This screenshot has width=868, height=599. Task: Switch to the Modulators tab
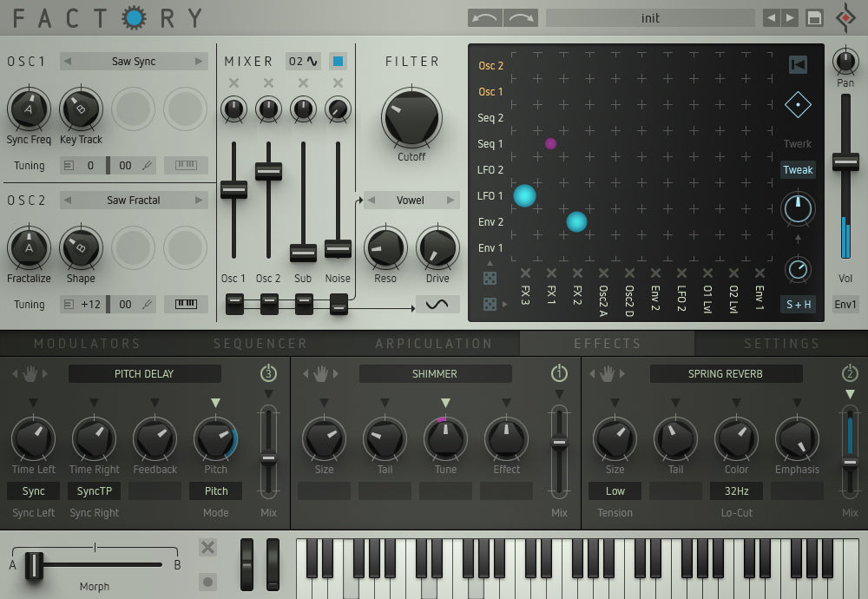pyautogui.click(x=87, y=343)
